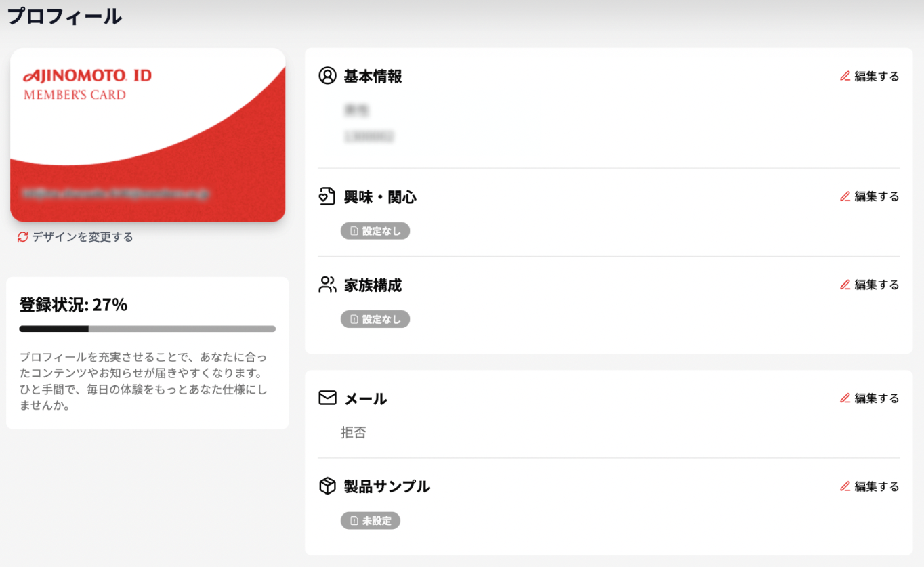Click the 基本情報 heading text
Image resolution: width=924 pixels, height=567 pixels.
(x=373, y=77)
